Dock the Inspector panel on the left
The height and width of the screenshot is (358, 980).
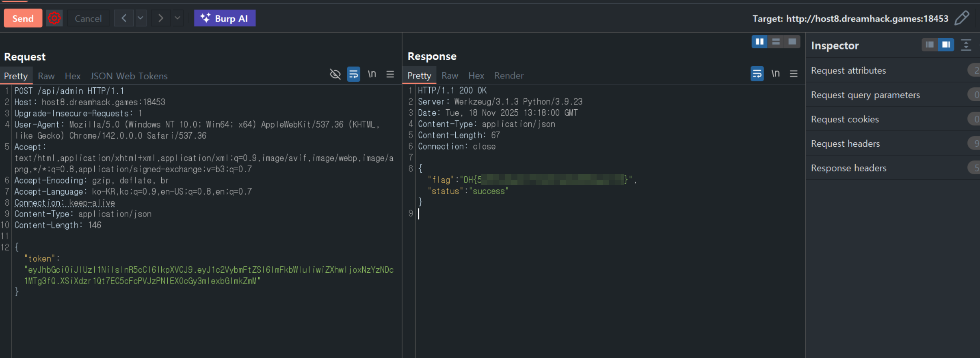click(x=930, y=45)
